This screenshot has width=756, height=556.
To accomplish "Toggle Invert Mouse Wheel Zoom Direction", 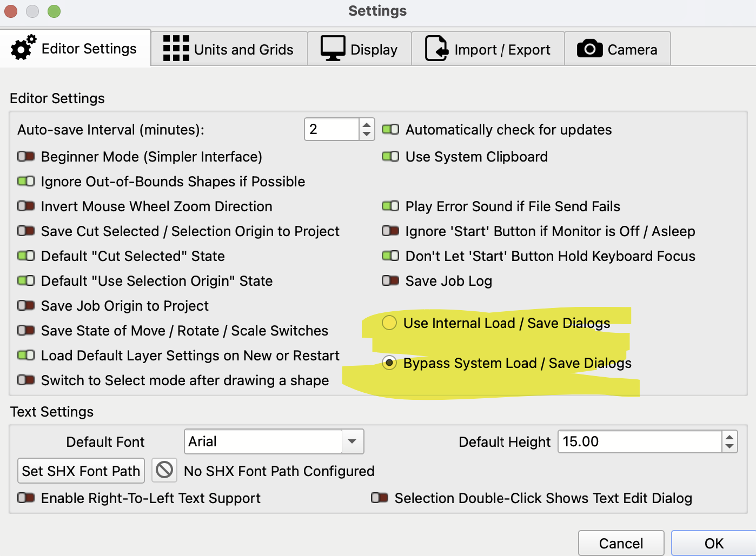I will pos(26,206).
